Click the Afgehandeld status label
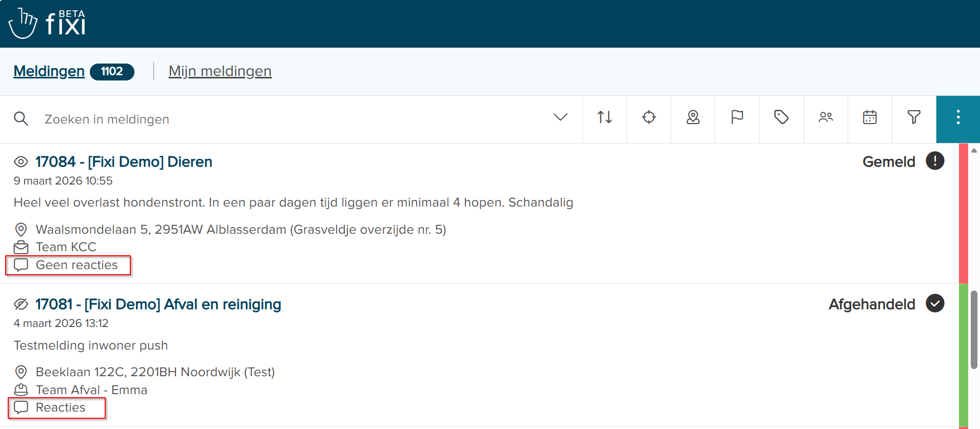The height and width of the screenshot is (429, 980). coord(872,304)
